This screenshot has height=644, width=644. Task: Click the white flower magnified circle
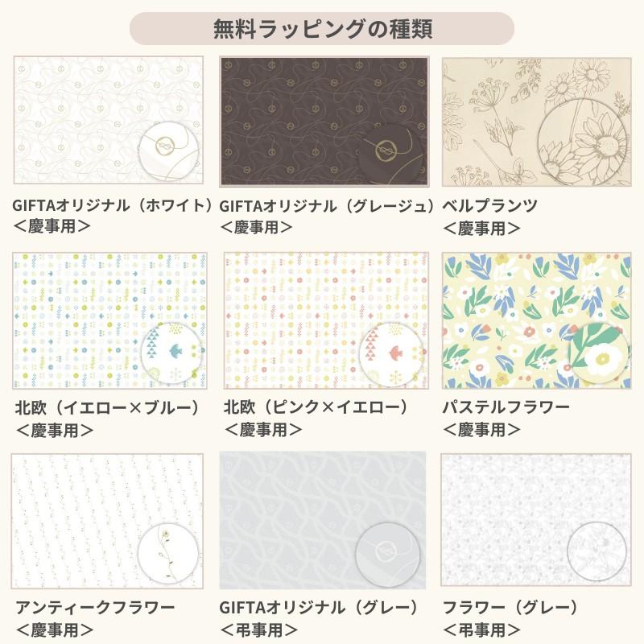[x=599, y=356]
